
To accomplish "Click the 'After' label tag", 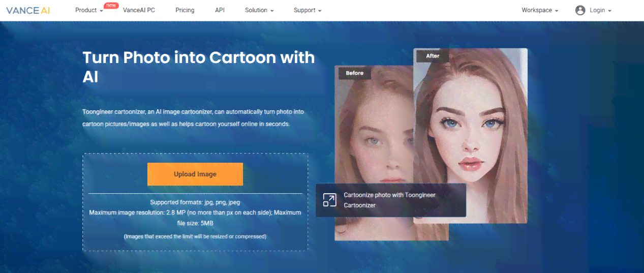I will (433, 56).
